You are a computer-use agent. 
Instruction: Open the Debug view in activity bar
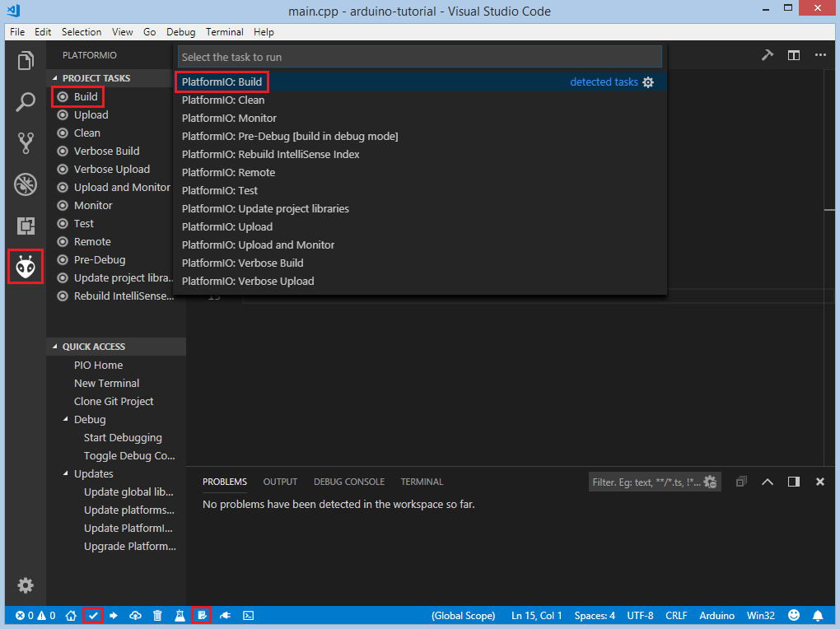(x=26, y=184)
